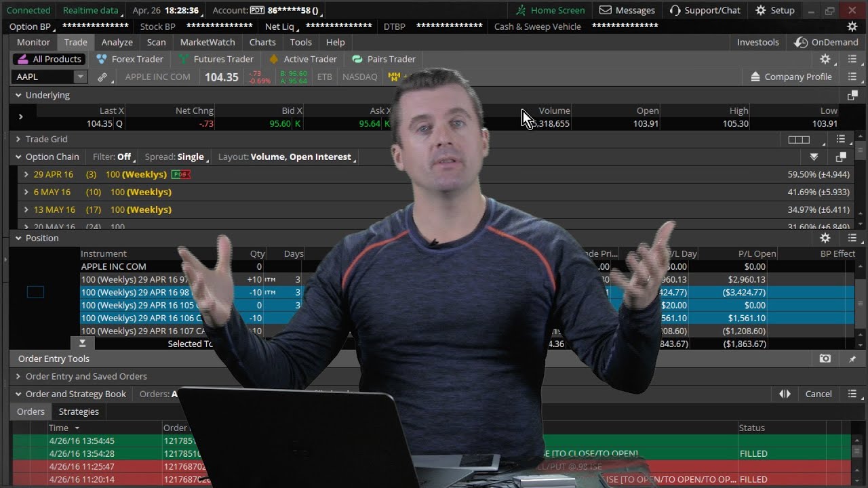Open the Setup gear menu
Viewport: 868px width, 488px height.
click(774, 10)
